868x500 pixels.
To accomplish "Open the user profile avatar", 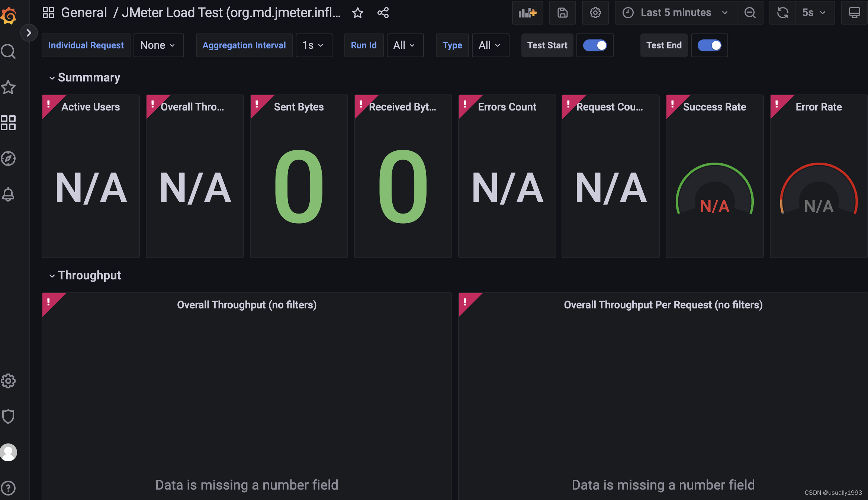I will point(8,452).
